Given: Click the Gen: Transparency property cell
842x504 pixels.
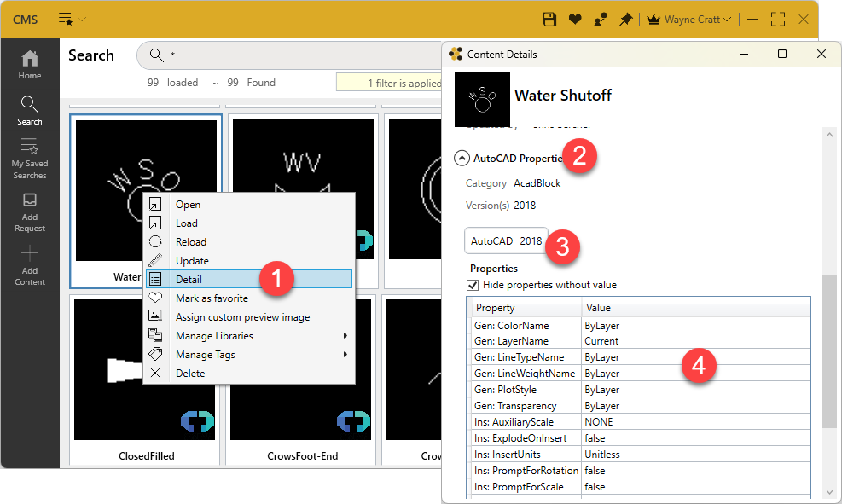Looking at the screenshot, I should point(526,406).
